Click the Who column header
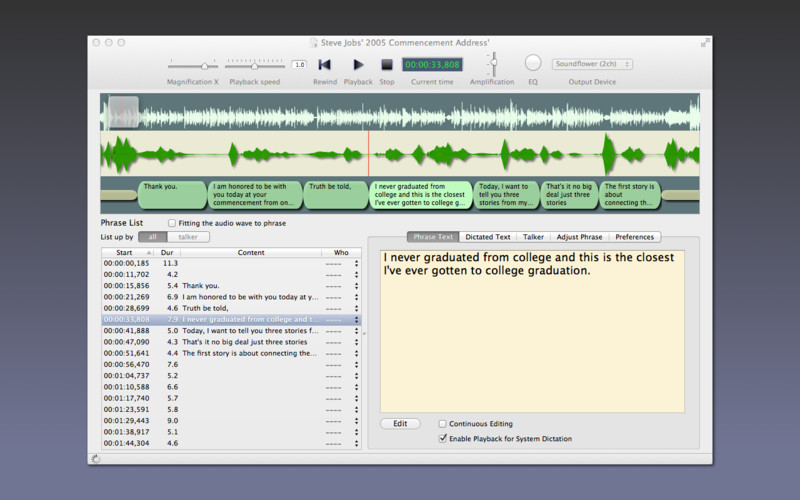 pos(341,253)
